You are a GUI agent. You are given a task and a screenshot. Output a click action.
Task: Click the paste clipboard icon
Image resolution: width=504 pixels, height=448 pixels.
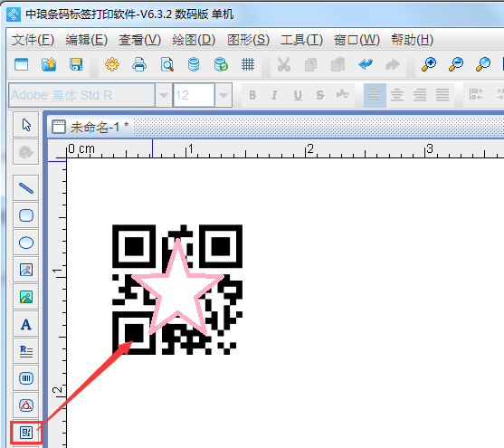(x=338, y=64)
